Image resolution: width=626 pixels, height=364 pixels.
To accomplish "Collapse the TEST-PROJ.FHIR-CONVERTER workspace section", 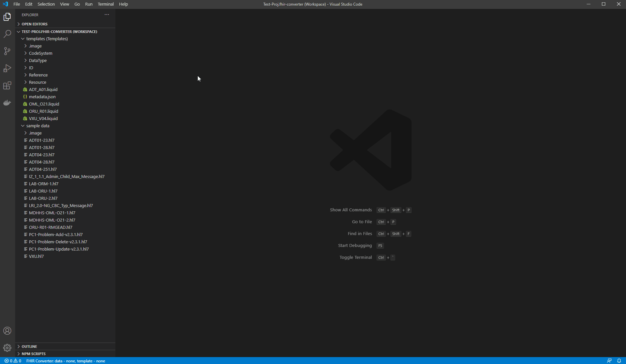I will [x=65, y=32].
